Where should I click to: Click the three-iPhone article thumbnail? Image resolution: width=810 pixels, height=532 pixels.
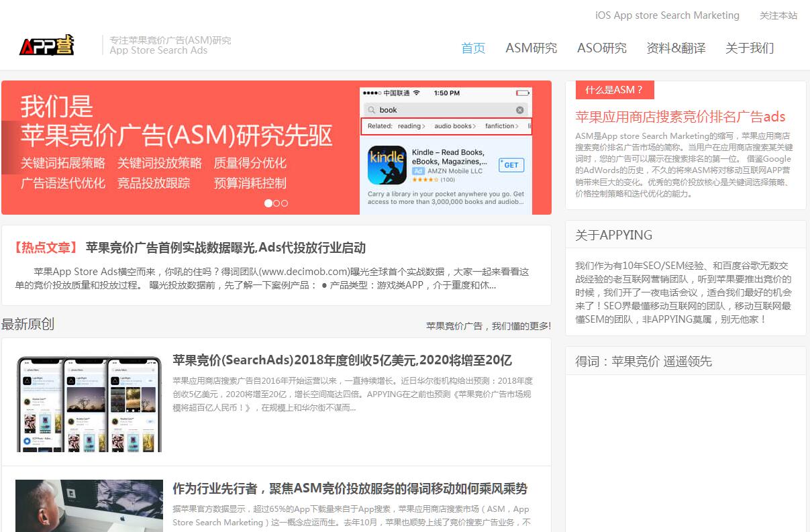point(89,403)
